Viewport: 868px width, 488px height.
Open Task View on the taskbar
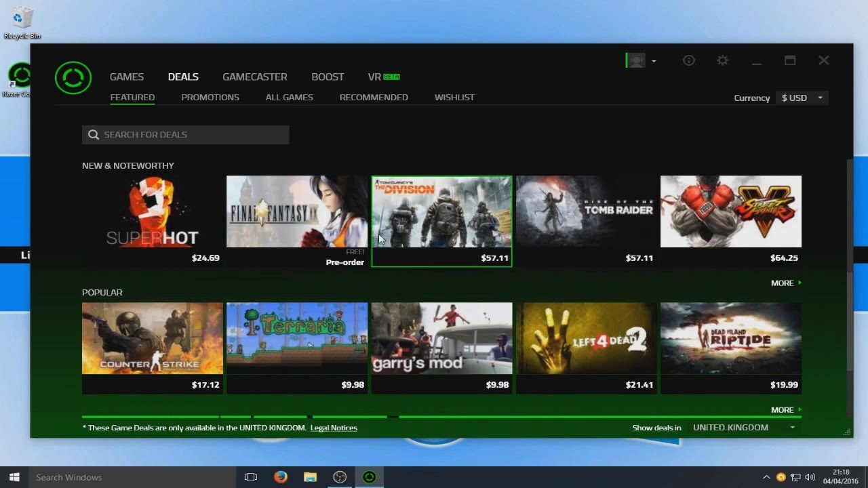pos(251,477)
